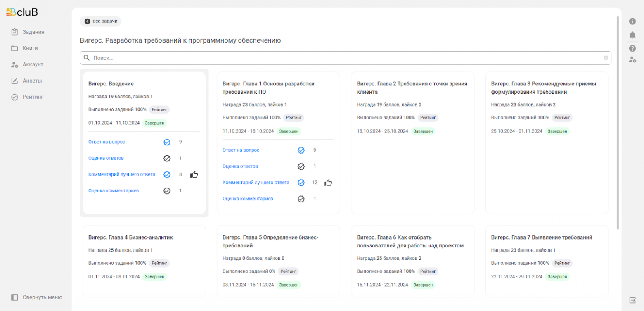Expand the Глава 2 Требования card
Image resolution: width=644 pixels, height=311 pixels.
[412, 88]
